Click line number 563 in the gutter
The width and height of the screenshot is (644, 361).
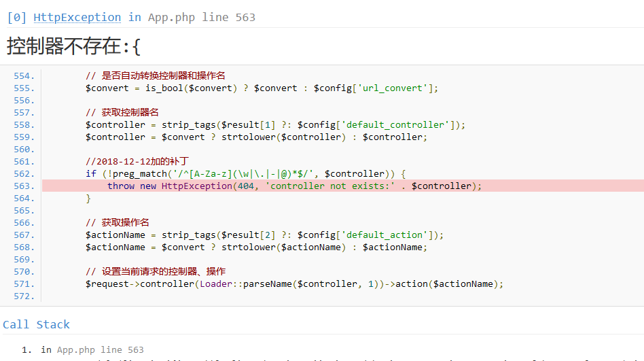[24, 186]
